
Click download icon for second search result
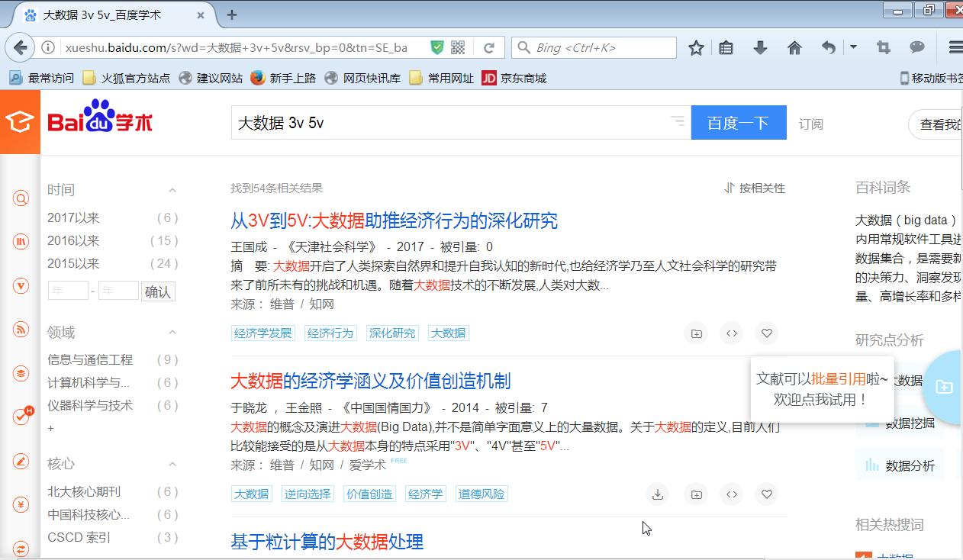tap(657, 494)
